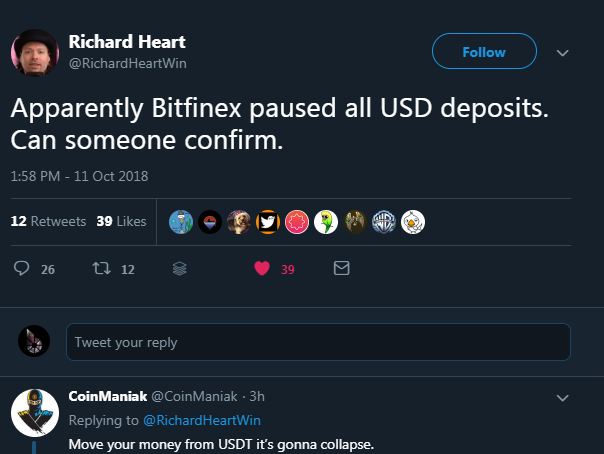View the 12 Retweets list
The width and height of the screenshot is (604, 454).
coord(48,221)
